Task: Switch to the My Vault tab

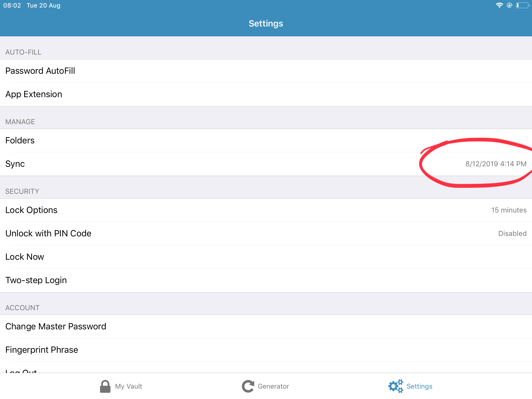Action: pos(129,386)
